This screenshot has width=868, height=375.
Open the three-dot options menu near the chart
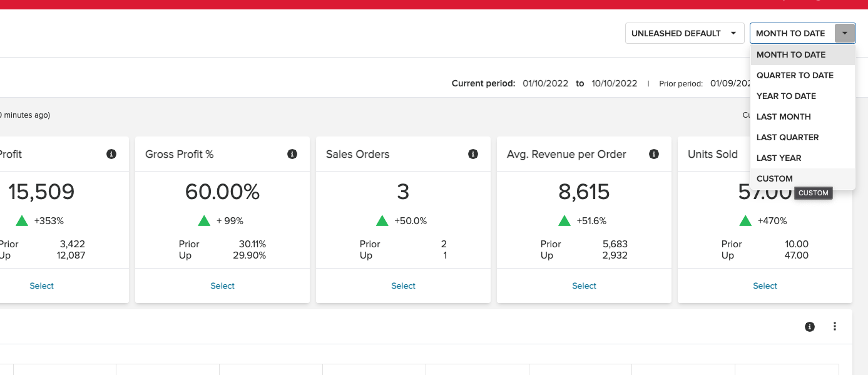click(x=834, y=326)
